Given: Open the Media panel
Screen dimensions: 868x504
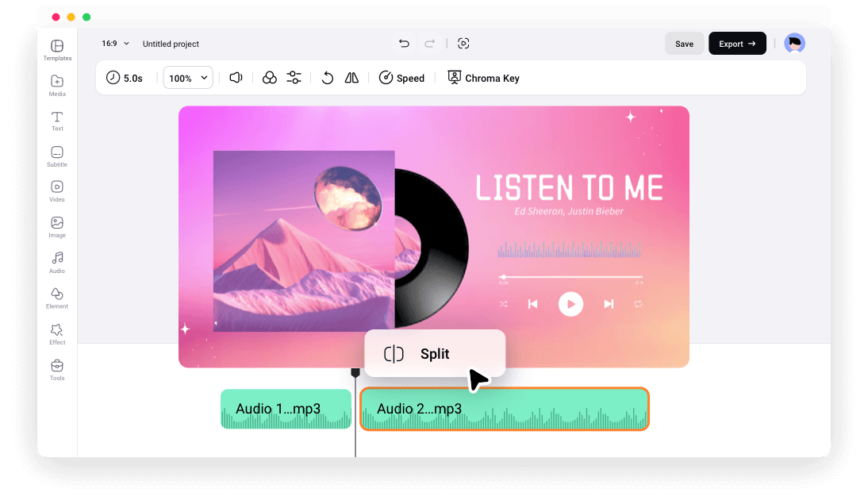Looking at the screenshot, I should point(57,85).
